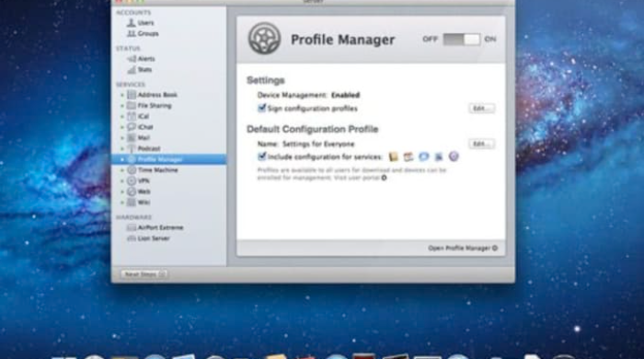Select the VPN sidebar icon
Viewport: 644px width, 359px height.
coord(132,180)
